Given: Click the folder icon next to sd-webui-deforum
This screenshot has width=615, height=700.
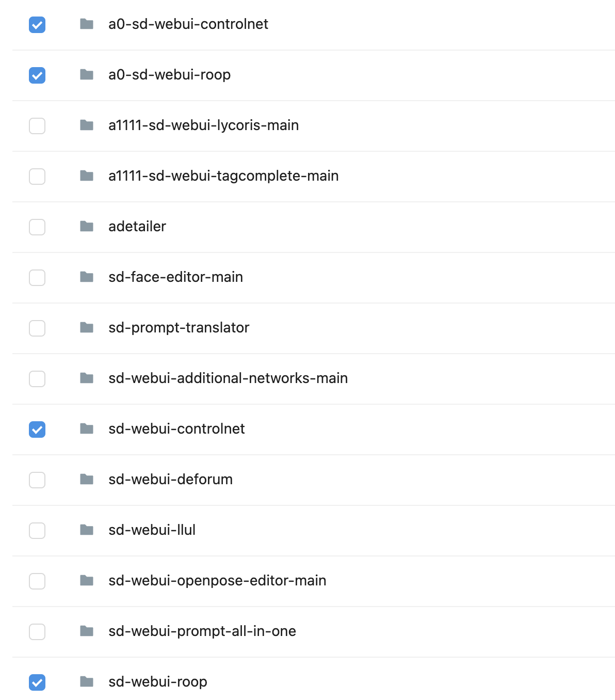Looking at the screenshot, I should [87, 479].
